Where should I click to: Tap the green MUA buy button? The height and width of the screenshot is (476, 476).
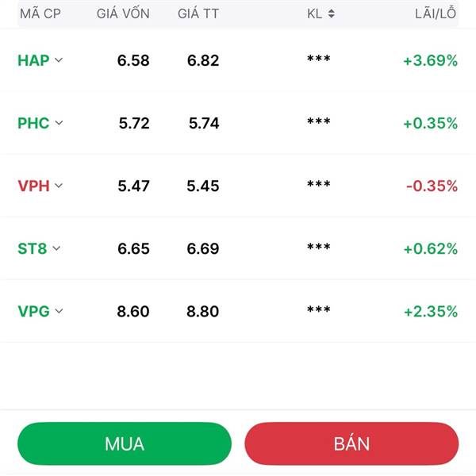point(125,443)
